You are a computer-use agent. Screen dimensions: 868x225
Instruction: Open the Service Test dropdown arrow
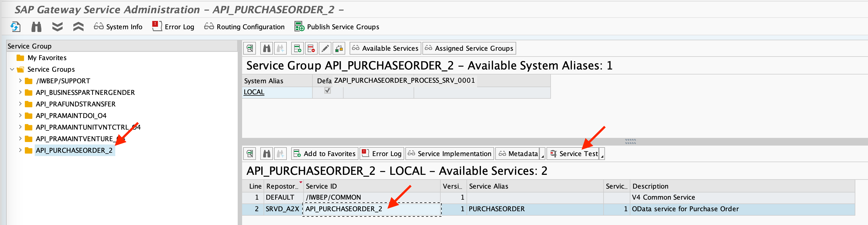click(x=602, y=155)
